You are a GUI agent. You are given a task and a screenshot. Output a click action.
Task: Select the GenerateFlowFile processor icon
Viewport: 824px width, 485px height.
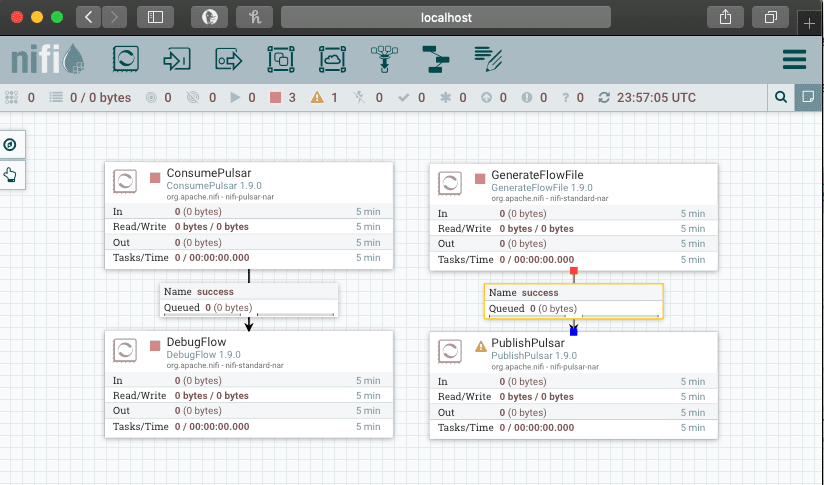450,183
